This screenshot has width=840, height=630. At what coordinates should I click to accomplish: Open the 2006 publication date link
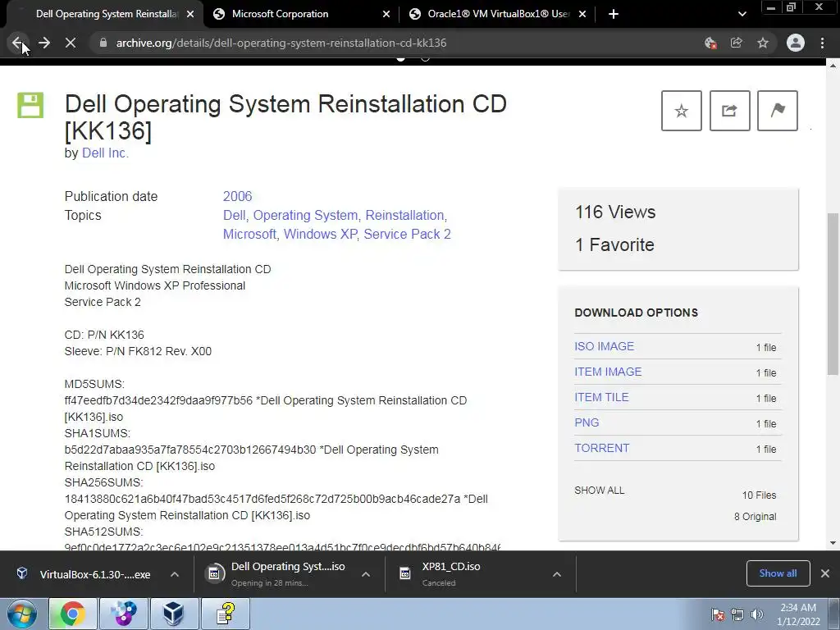pyautogui.click(x=237, y=197)
